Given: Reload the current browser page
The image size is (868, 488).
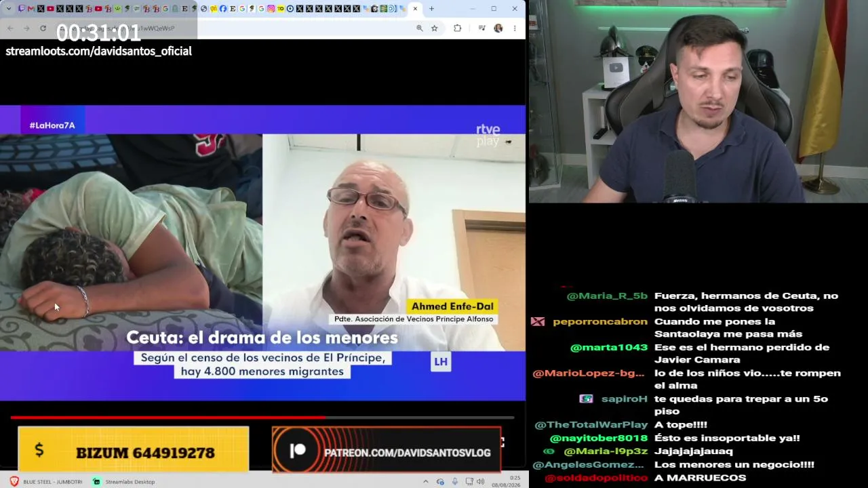Looking at the screenshot, I should pyautogui.click(x=43, y=28).
